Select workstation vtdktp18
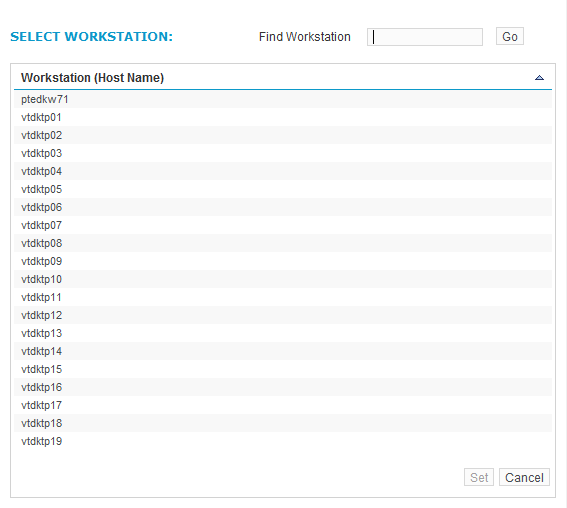Viewport: 567px width, 508px height. pyautogui.click(x=283, y=423)
